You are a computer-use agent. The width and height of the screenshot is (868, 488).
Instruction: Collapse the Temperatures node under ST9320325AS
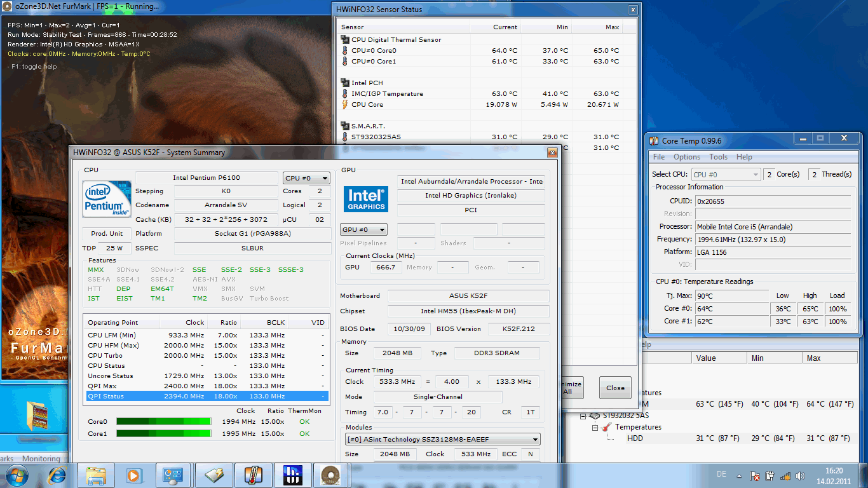pos(595,427)
